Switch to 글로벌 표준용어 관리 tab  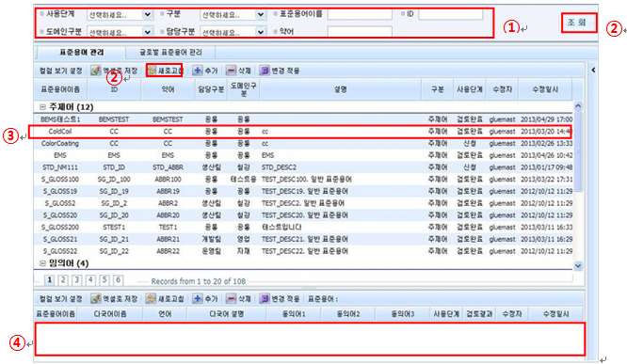click(x=170, y=53)
